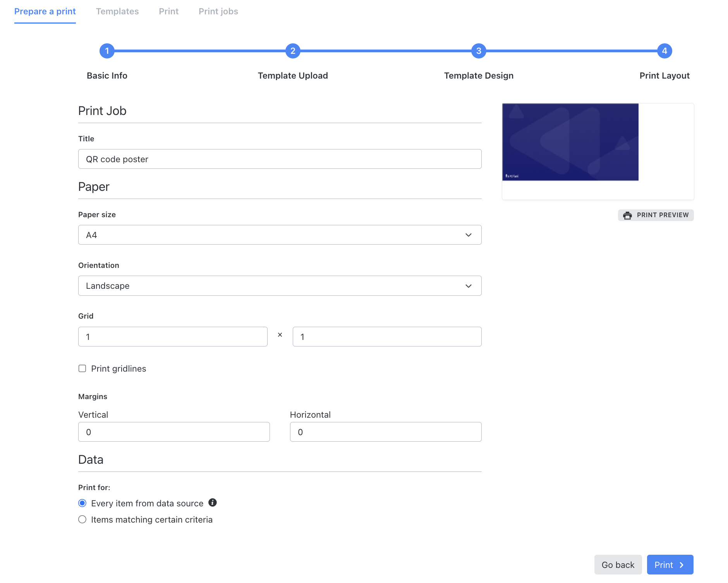Select Every item from data source radio

click(82, 503)
